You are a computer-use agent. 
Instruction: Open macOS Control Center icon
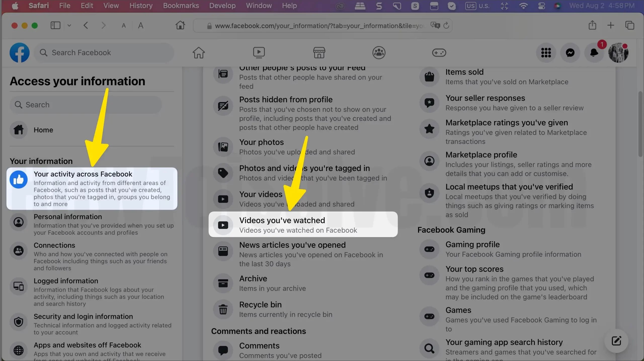[x=541, y=6]
